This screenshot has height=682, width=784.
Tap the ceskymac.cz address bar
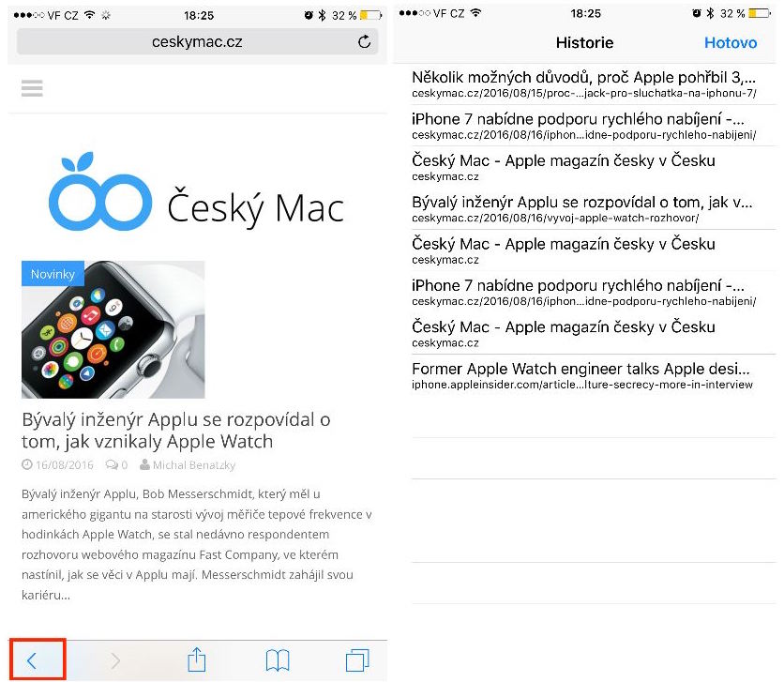point(197,42)
